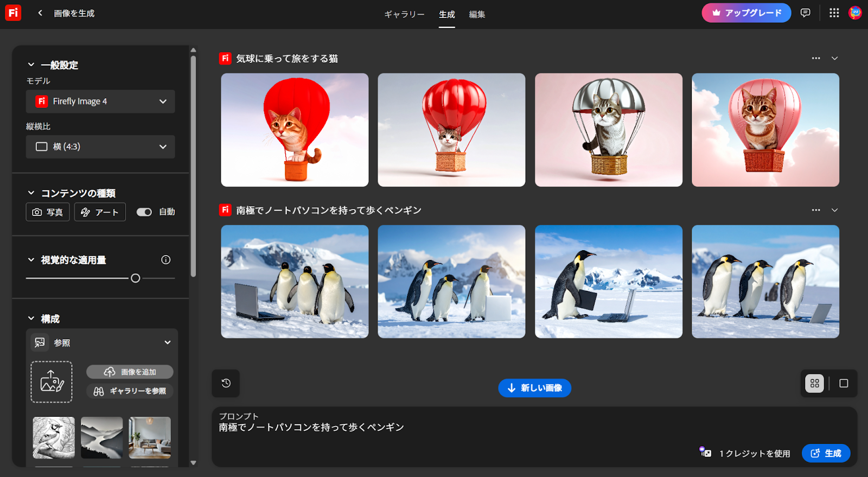Collapse the 一般設定 section
The width and height of the screenshot is (868, 477).
point(31,65)
